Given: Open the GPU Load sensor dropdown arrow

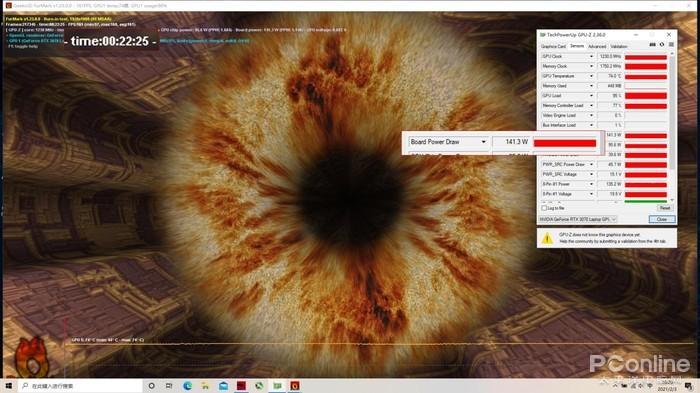Looking at the screenshot, I should 591,96.
